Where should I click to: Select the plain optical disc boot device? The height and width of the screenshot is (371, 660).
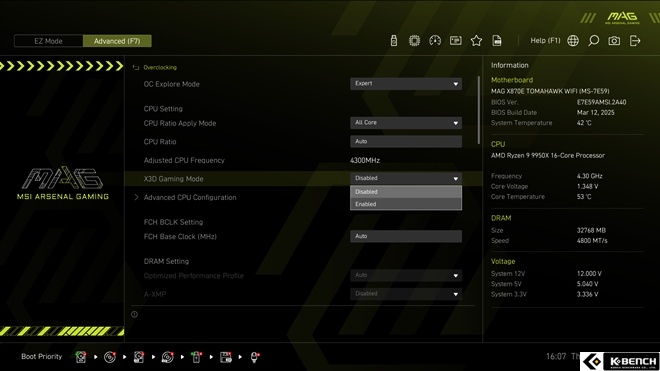(x=110, y=357)
